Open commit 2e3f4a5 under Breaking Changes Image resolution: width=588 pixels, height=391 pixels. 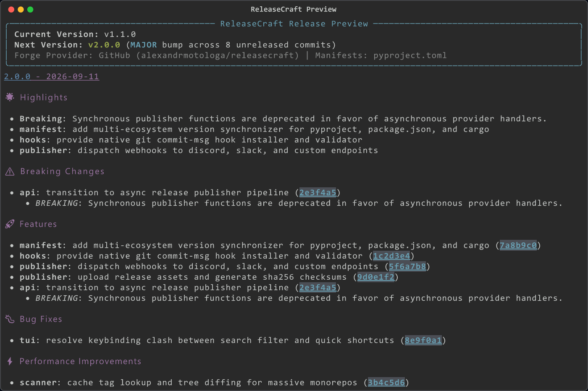[318, 192]
